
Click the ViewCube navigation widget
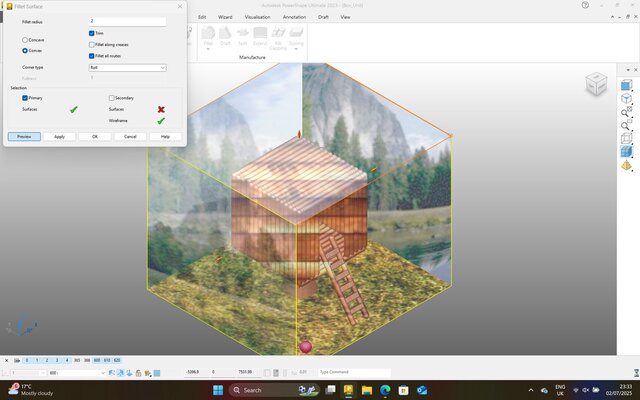[x=596, y=85]
